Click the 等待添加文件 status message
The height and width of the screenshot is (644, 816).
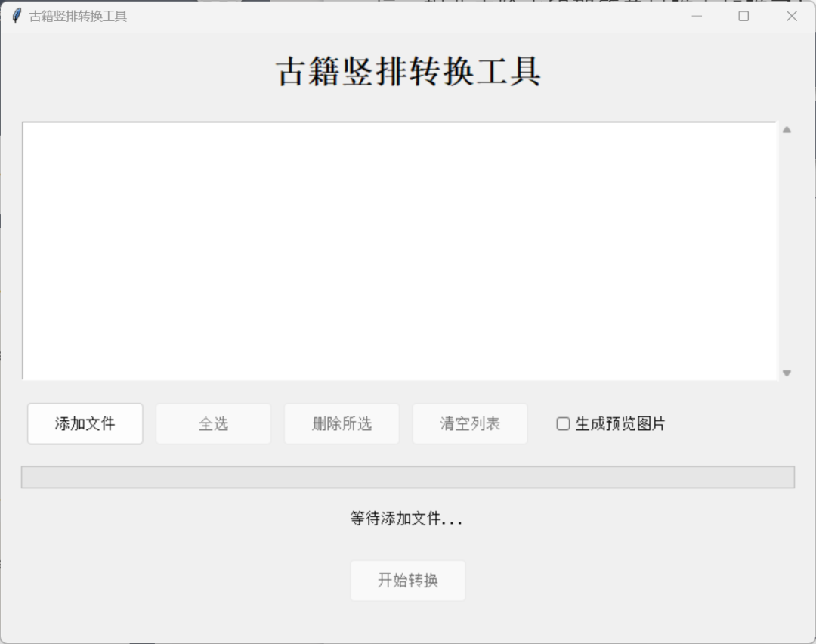(408, 519)
